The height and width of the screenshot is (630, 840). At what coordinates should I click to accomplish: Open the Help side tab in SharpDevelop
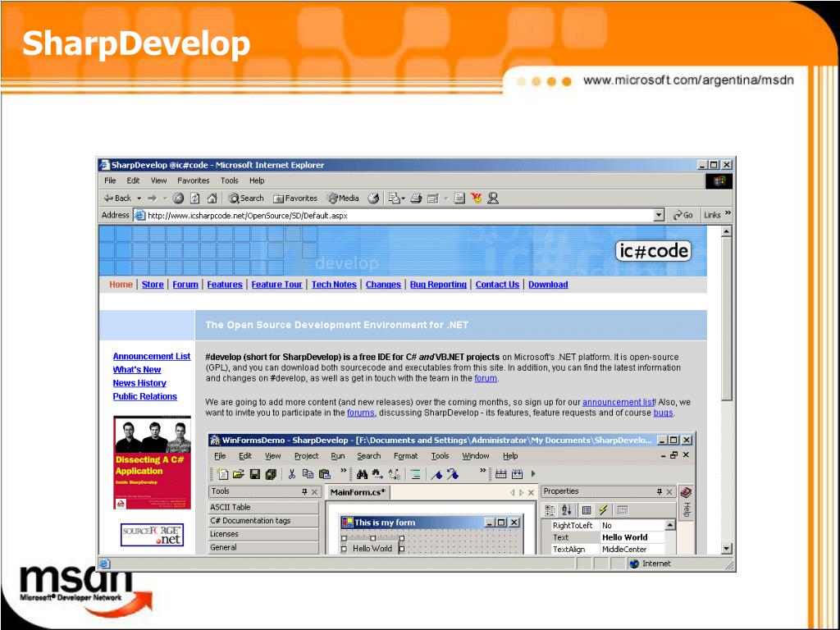687,503
